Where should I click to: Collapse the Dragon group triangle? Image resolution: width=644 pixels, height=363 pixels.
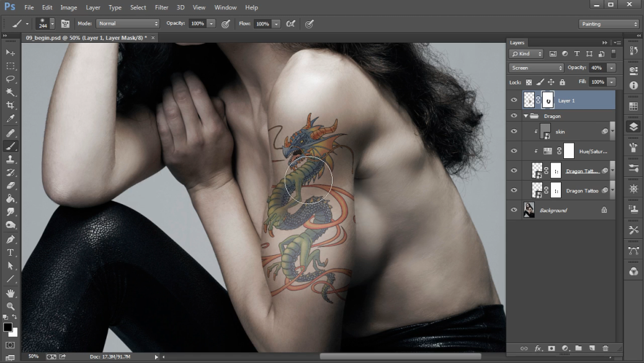click(525, 116)
